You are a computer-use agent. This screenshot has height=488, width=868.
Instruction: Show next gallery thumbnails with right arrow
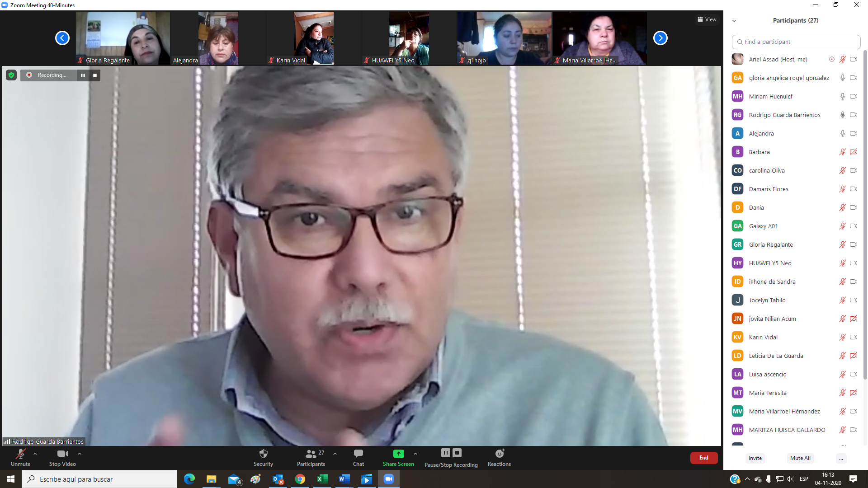pyautogui.click(x=660, y=38)
